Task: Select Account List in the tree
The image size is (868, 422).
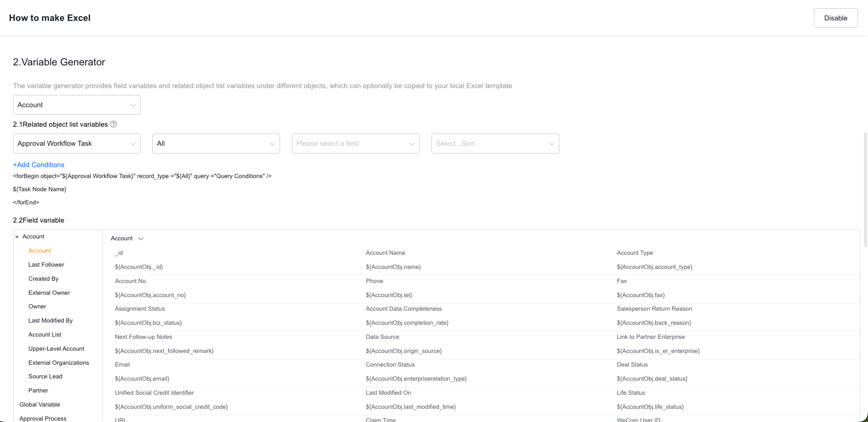Action: point(45,335)
